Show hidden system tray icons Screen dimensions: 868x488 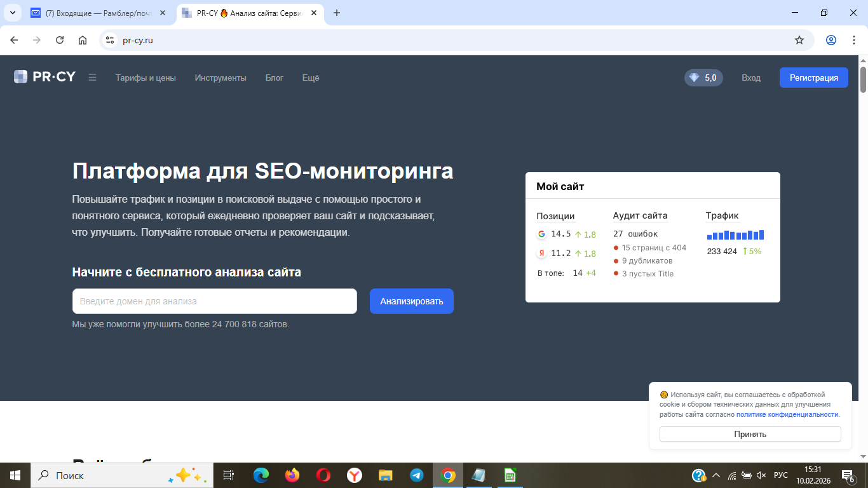(x=716, y=475)
